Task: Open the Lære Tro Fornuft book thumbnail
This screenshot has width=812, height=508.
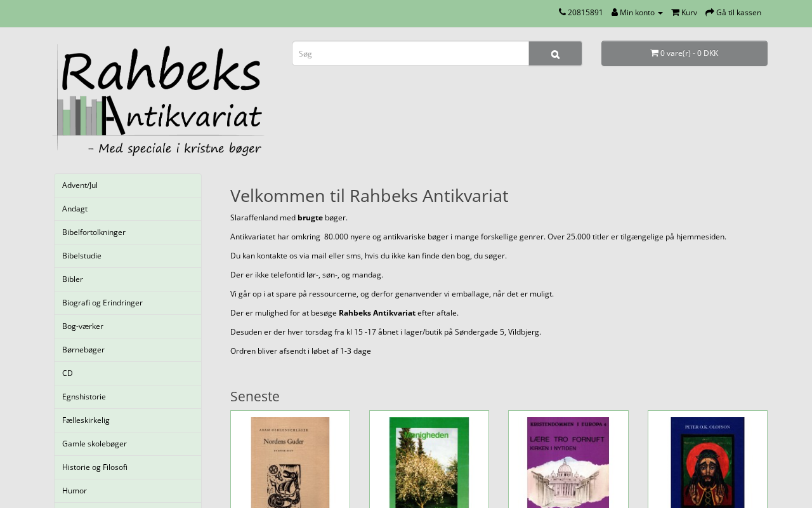Action: (x=568, y=462)
